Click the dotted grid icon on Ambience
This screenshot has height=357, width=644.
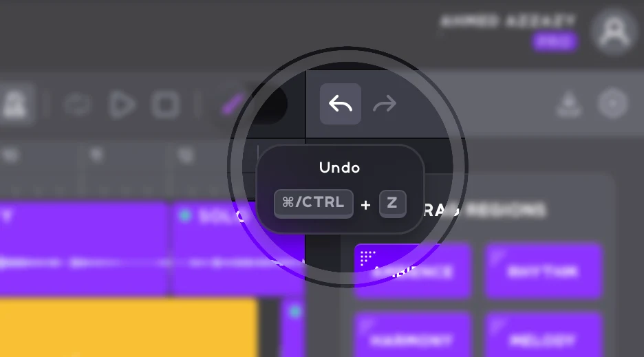point(367,258)
